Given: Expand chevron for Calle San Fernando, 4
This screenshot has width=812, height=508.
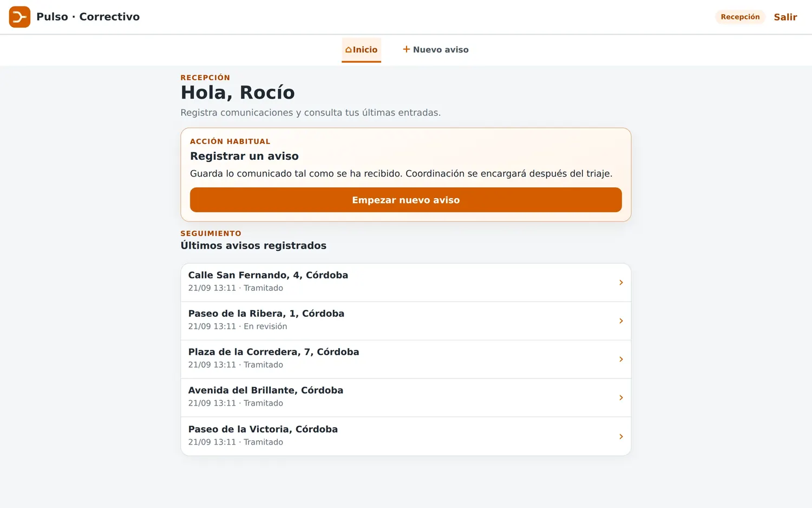Looking at the screenshot, I should [621, 283].
